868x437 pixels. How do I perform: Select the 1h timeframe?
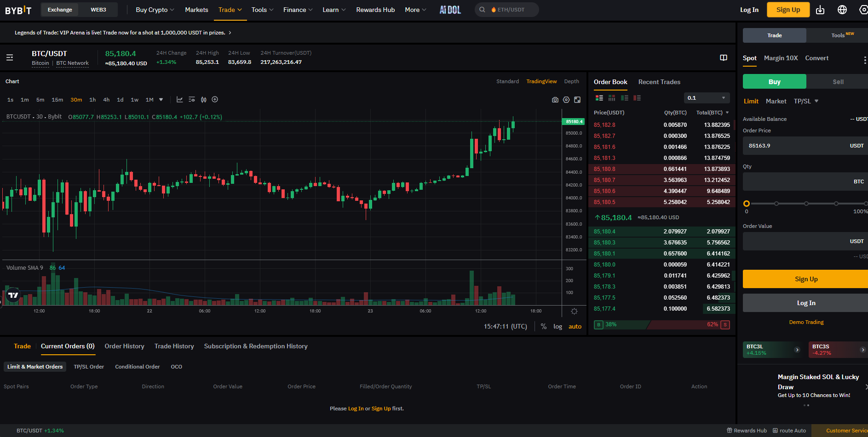click(x=92, y=100)
